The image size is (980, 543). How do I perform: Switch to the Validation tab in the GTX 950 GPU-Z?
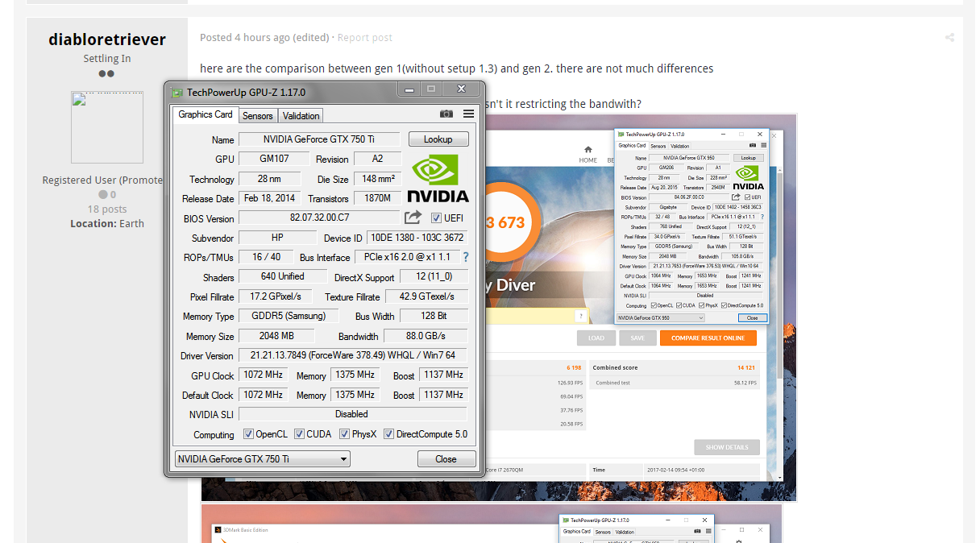[680, 146]
